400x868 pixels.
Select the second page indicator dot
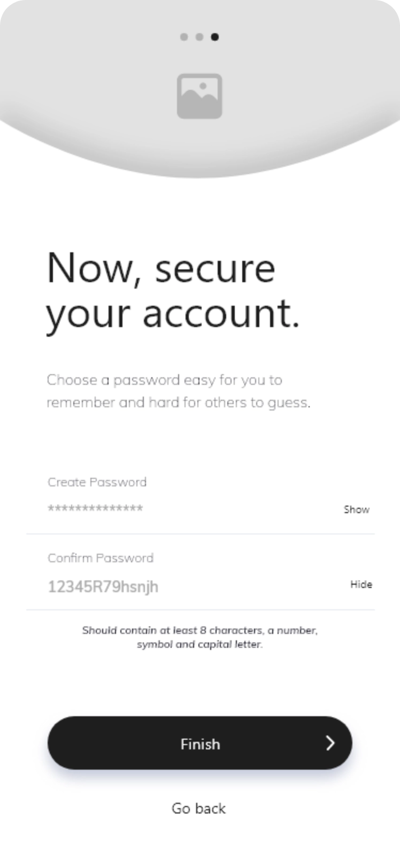[199, 37]
